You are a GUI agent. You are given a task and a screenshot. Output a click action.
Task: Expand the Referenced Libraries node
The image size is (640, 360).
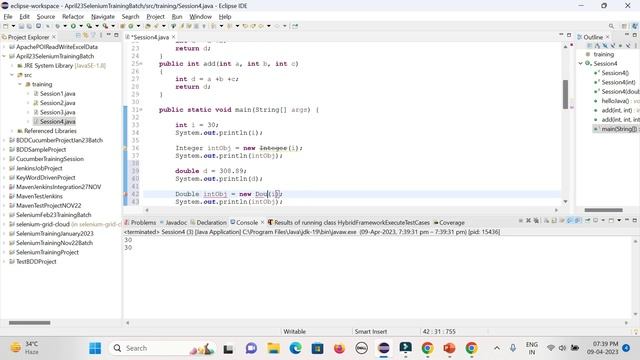point(12,131)
